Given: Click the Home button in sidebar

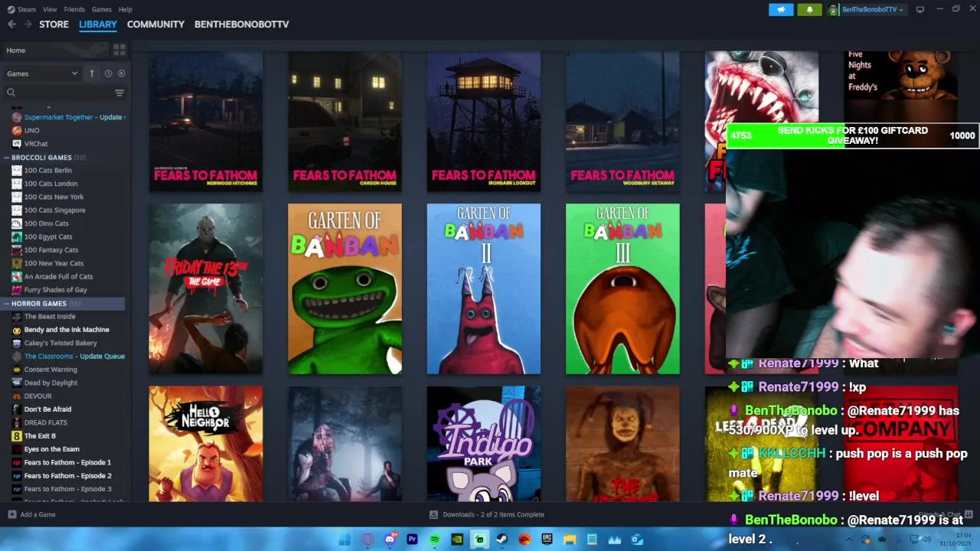Looking at the screenshot, I should (x=55, y=50).
